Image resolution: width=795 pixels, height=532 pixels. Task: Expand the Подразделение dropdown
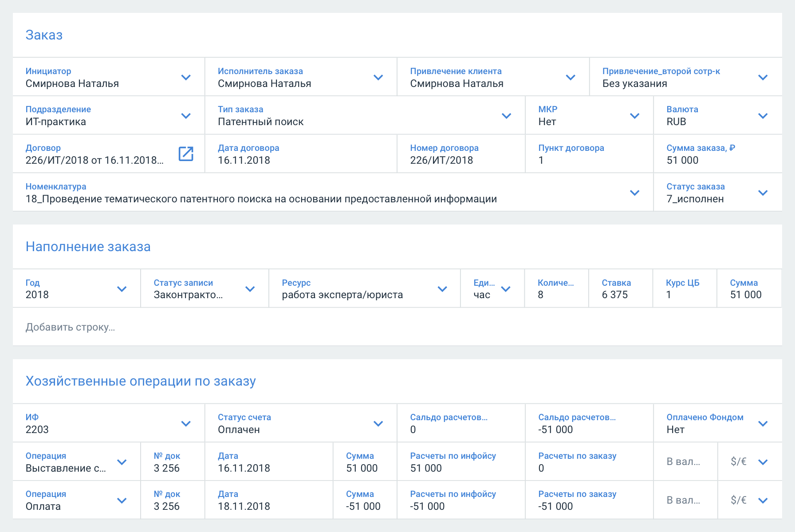(186, 116)
